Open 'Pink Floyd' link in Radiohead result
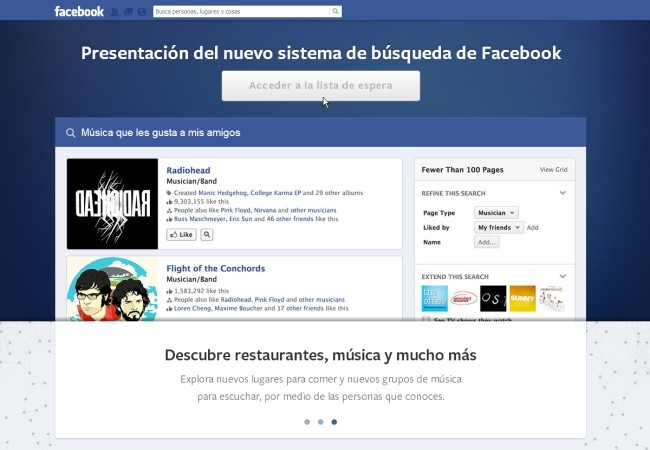The image size is (650, 450). coord(235,210)
